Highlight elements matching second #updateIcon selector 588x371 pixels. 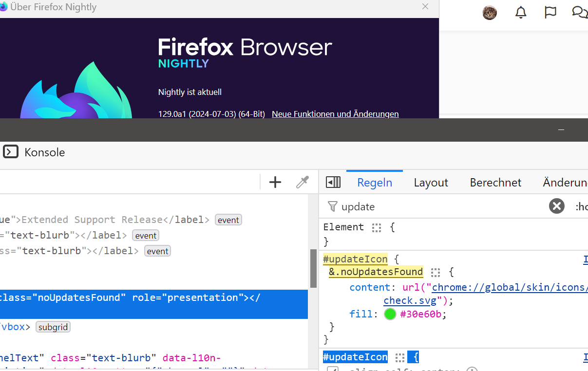[x=400, y=358]
